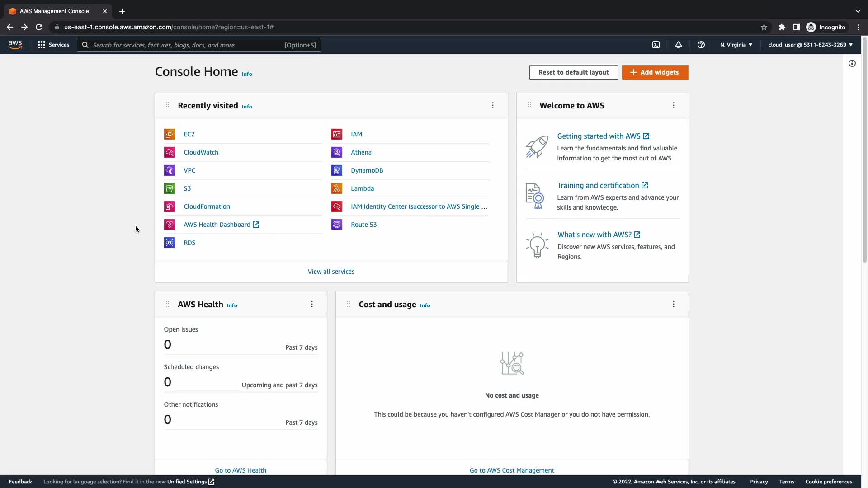Open the Services menu
Viewport: 868px width, 488px height.
[x=53, y=45]
